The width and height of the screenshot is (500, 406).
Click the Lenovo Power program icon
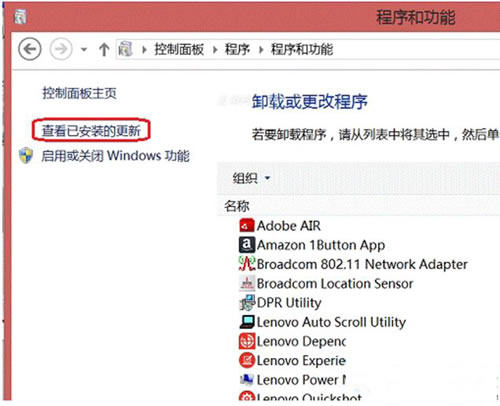pyautogui.click(x=247, y=379)
